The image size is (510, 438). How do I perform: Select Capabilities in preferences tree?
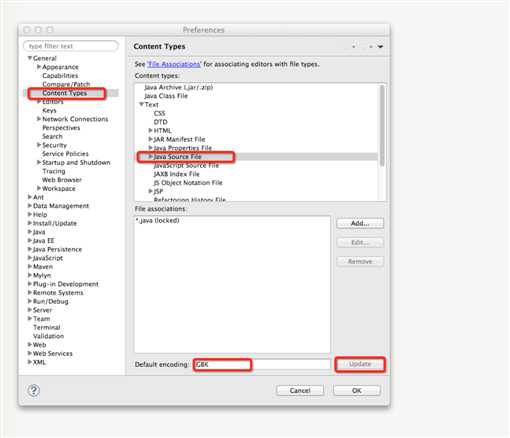(x=60, y=76)
